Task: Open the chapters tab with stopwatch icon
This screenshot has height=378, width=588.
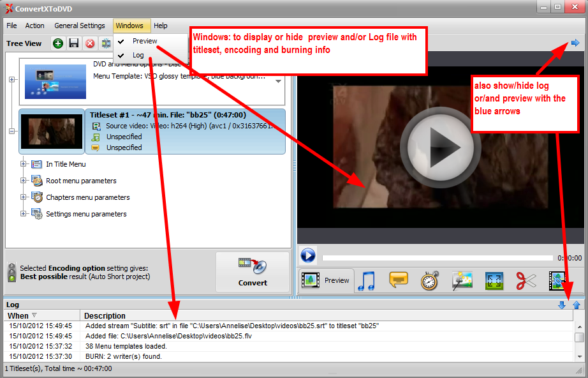Action: coord(430,281)
